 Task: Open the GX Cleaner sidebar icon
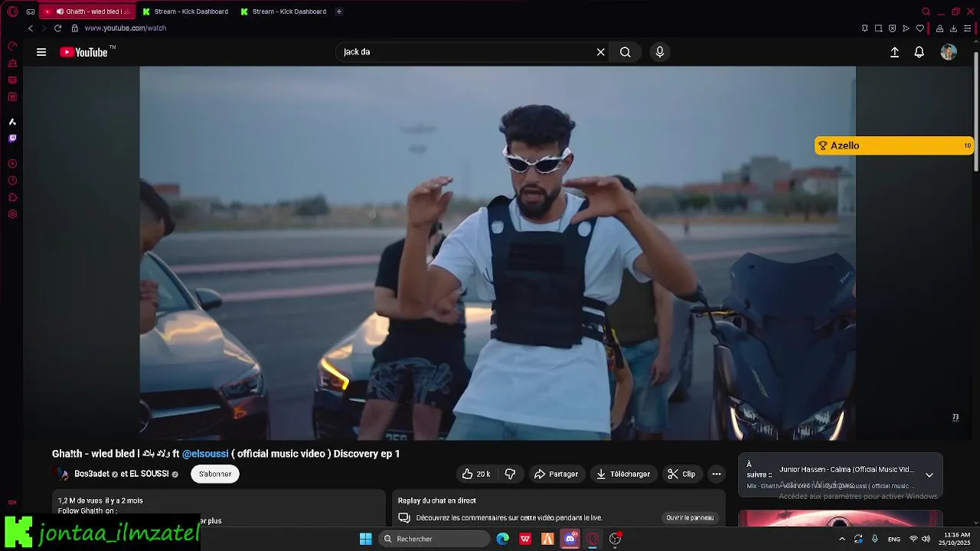pyautogui.click(x=12, y=63)
